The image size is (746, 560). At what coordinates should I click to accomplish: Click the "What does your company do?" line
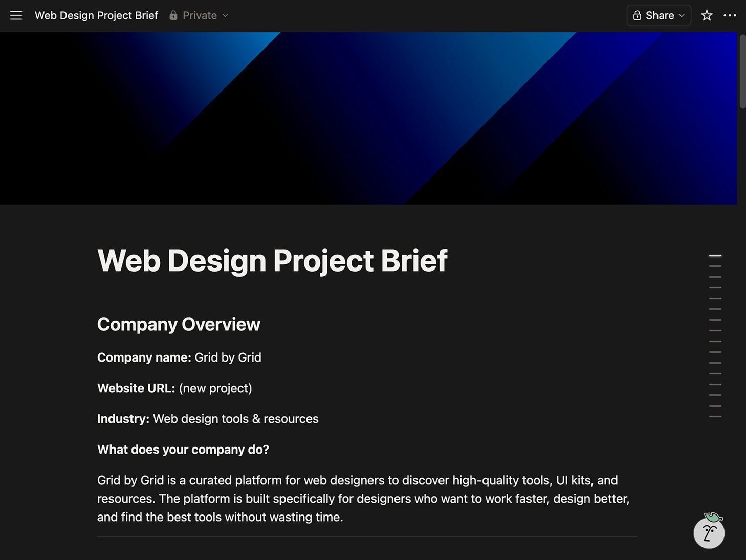click(183, 449)
